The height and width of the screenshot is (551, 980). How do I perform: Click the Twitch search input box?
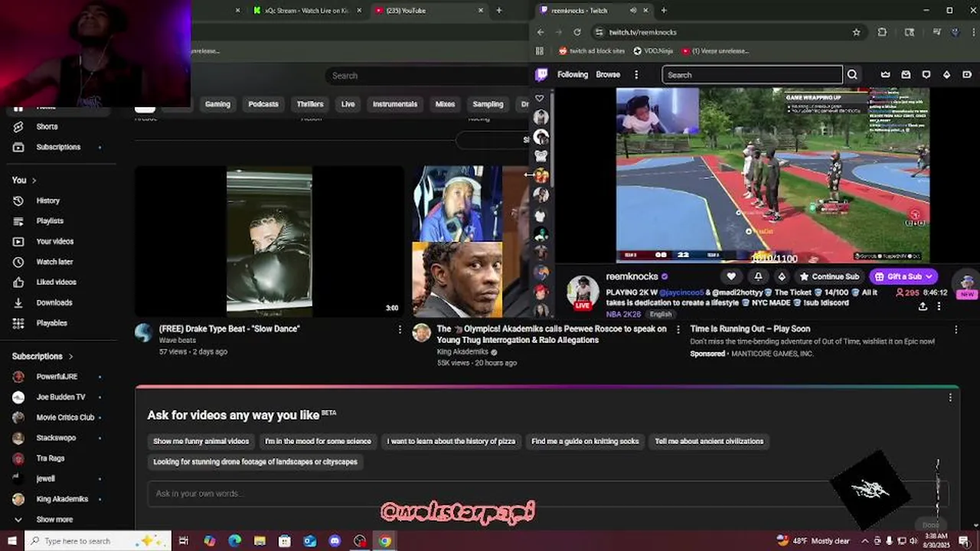pyautogui.click(x=753, y=75)
